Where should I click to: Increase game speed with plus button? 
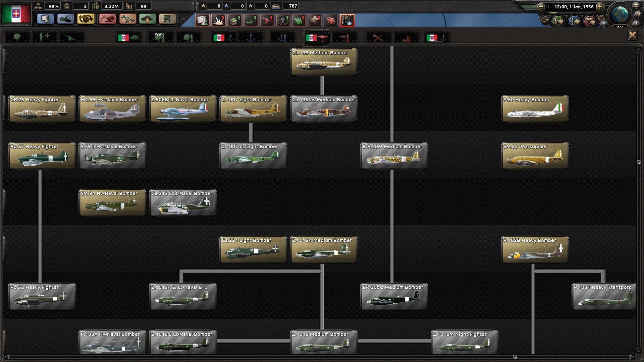(600, 7)
